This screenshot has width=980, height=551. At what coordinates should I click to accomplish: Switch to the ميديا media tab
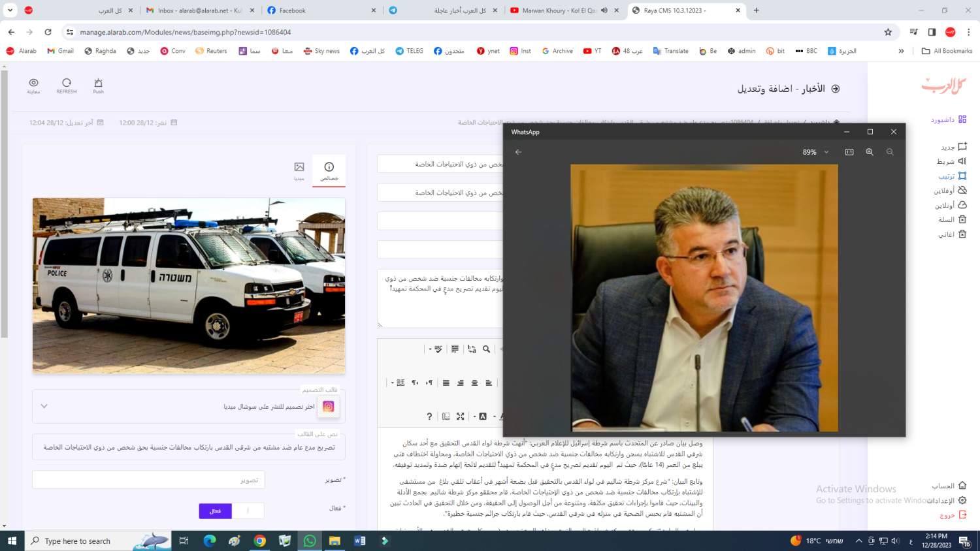[x=299, y=172]
